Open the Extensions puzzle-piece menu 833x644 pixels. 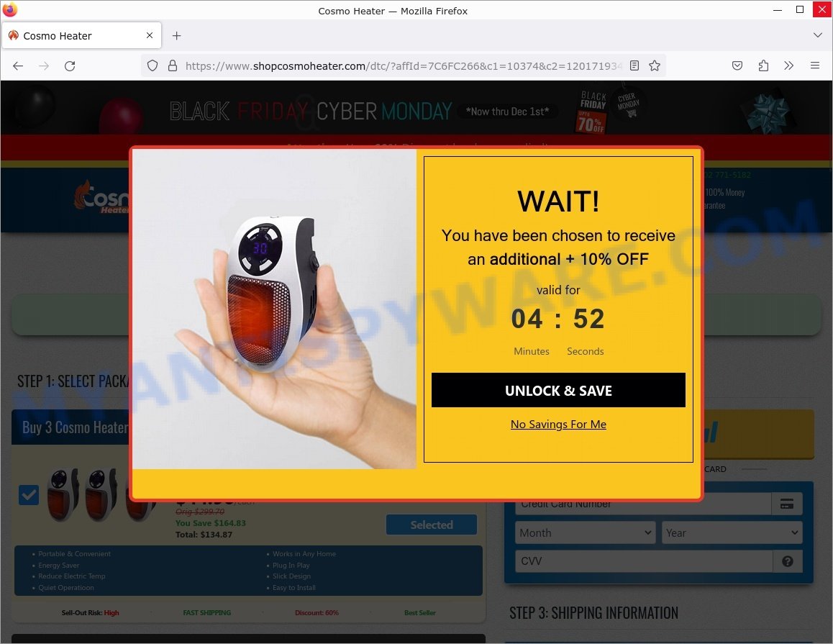tap(763, 65)
